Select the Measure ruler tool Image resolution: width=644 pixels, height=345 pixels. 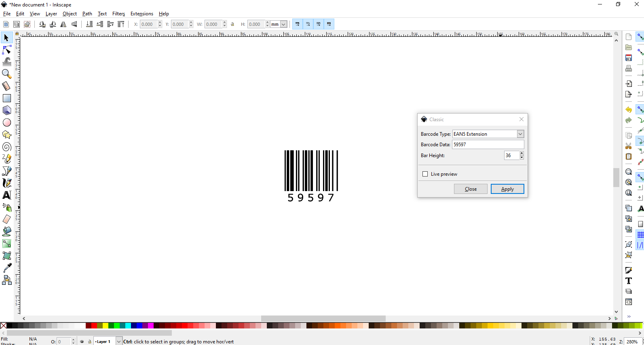6,86
